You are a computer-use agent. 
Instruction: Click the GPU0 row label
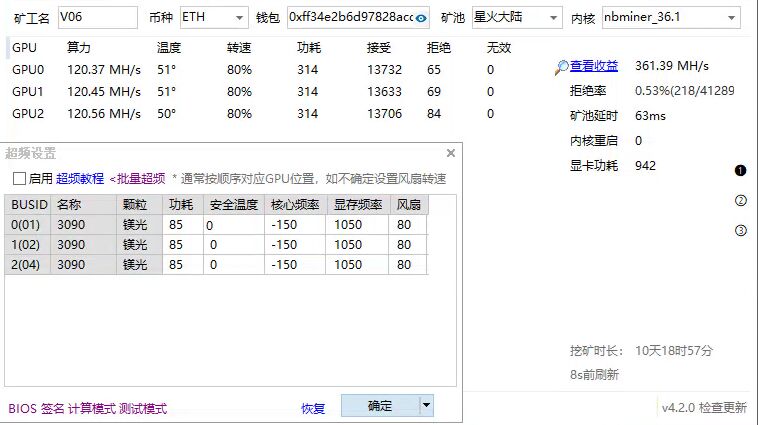tap(28, 70)
